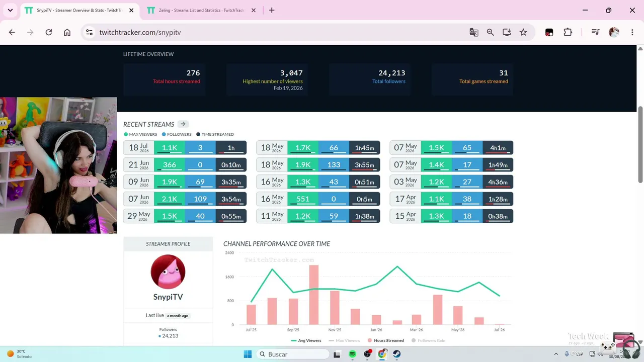Toggle the Max Viewers chart series
The height and width of the screenshot is (362, 644).
point(344,340)
